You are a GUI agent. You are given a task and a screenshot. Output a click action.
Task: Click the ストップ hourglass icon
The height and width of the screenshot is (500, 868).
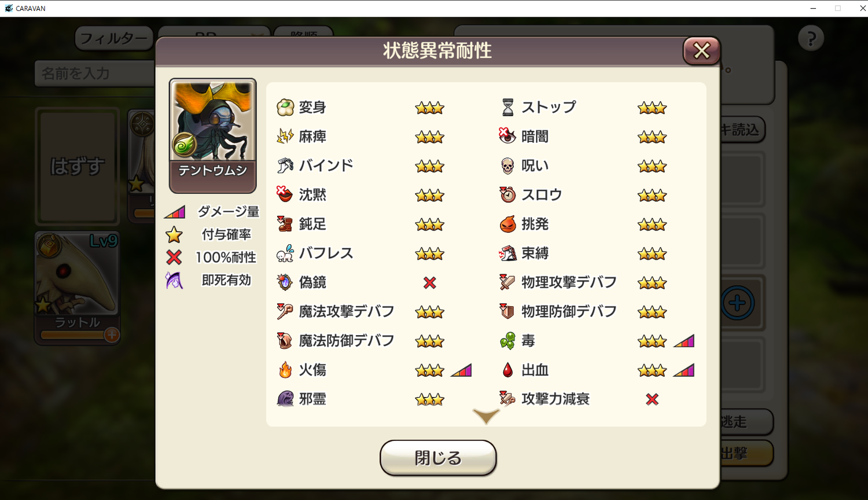[x=507, y=107]
